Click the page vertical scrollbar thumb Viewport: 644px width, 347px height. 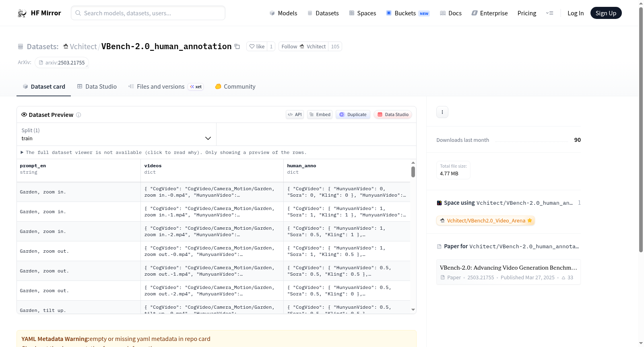click(641, 129)
